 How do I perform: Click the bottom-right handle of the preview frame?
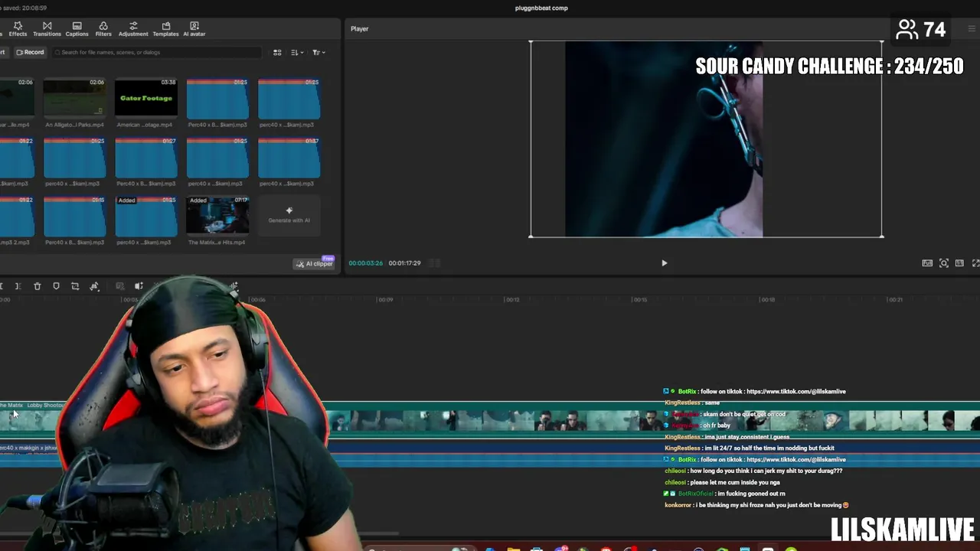click(x=882, y=236)
